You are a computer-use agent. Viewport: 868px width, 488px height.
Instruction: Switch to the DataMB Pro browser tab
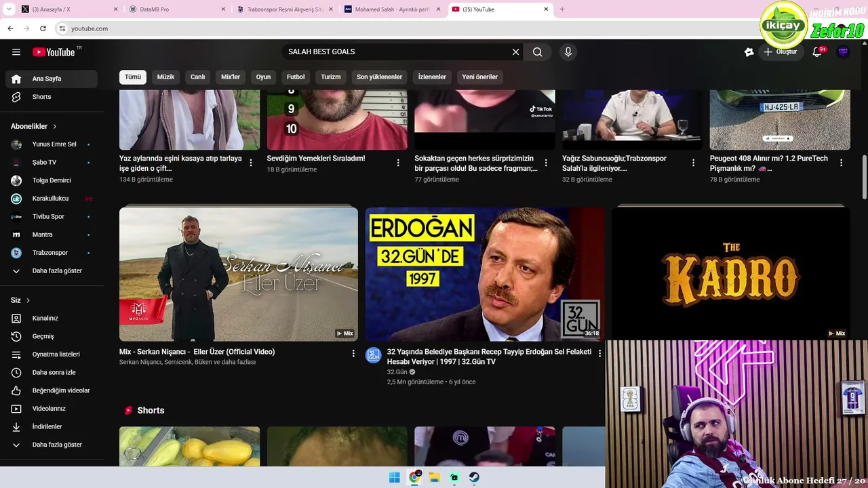[177, 9]
